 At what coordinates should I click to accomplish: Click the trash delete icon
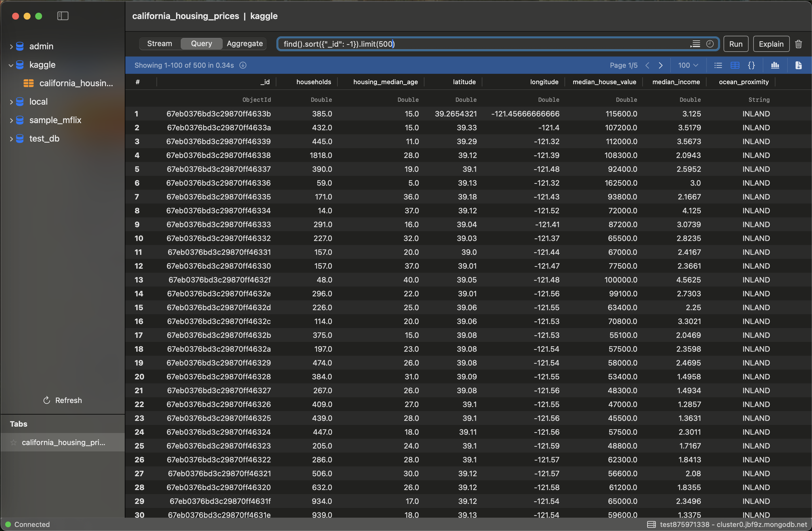[x=798, y=44]
